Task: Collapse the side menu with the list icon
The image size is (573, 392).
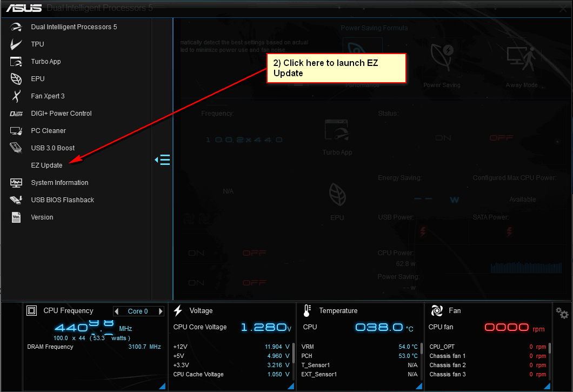Action: 162,160
